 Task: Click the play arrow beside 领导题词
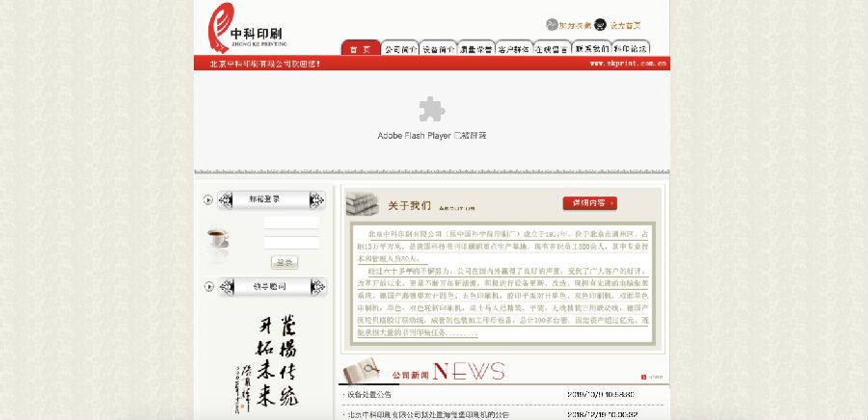click(208, 286)
